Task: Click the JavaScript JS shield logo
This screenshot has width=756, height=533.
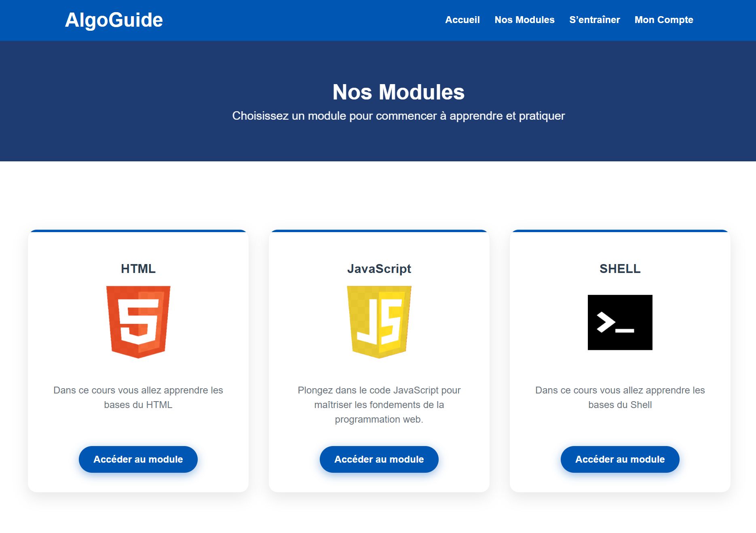Action: pos(379,322)
